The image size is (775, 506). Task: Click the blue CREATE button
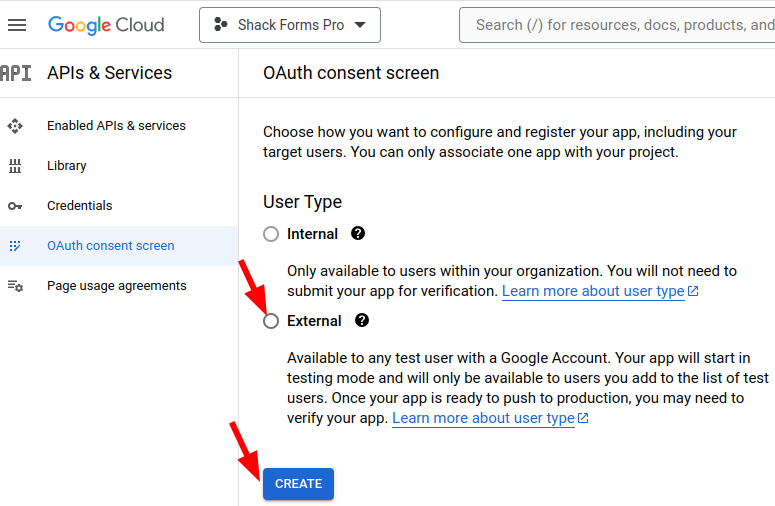tap(299, 484)
